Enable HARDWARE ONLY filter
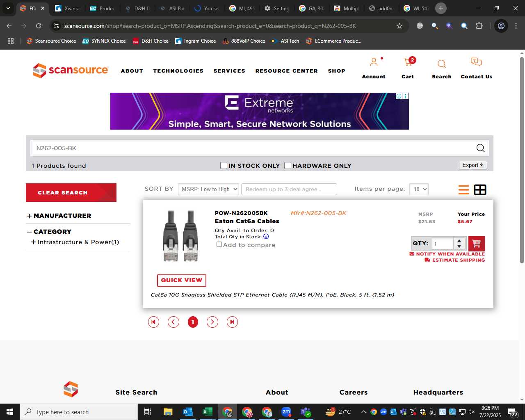Screen dimensions: 525x420 [288, 165]
